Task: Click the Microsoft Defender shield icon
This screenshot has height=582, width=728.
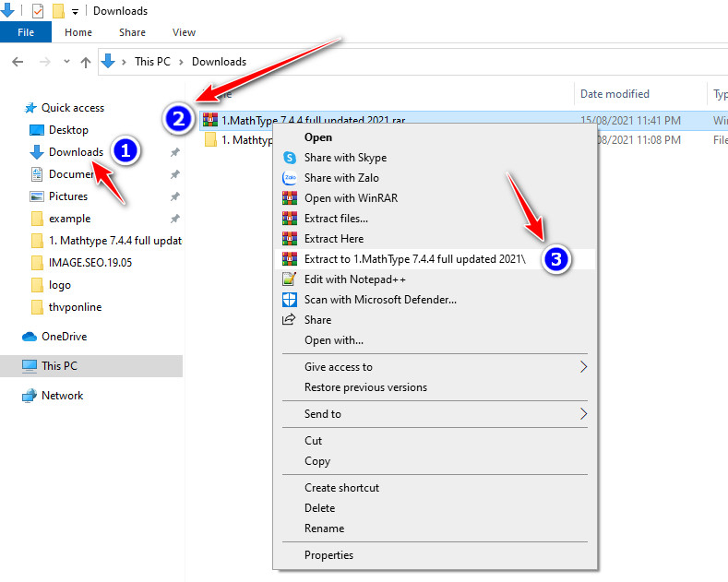Action: pos(289,300)
